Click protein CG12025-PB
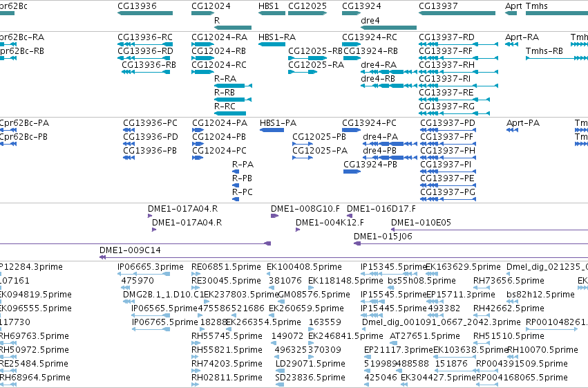 pyautogui.click(x=319, y=137)
